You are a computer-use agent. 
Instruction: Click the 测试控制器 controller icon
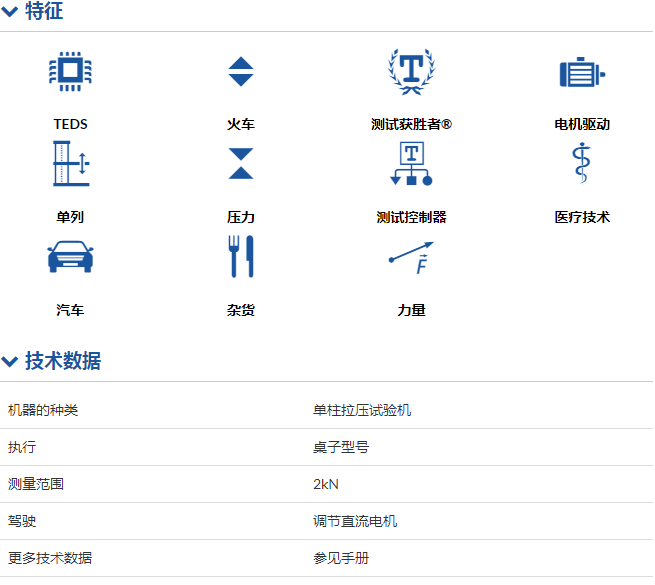[411, 164]
